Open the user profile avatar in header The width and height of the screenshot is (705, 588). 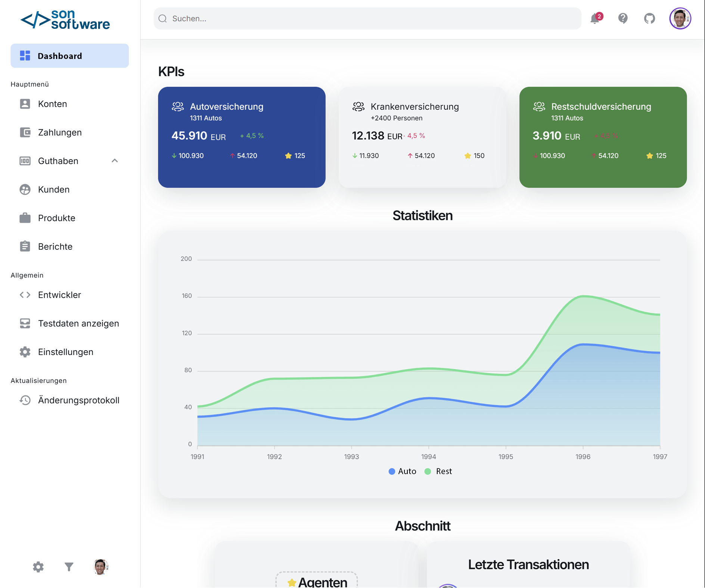680,18
